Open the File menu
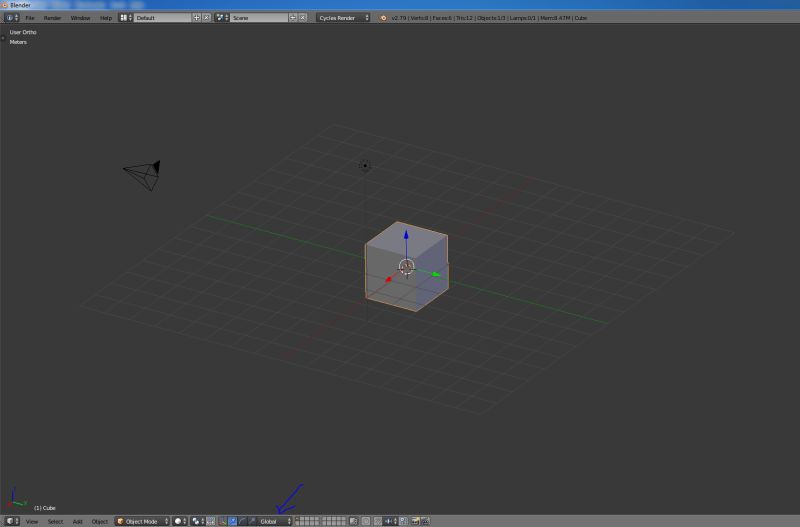The image size is (800, 527). click(x=30, y=18)
